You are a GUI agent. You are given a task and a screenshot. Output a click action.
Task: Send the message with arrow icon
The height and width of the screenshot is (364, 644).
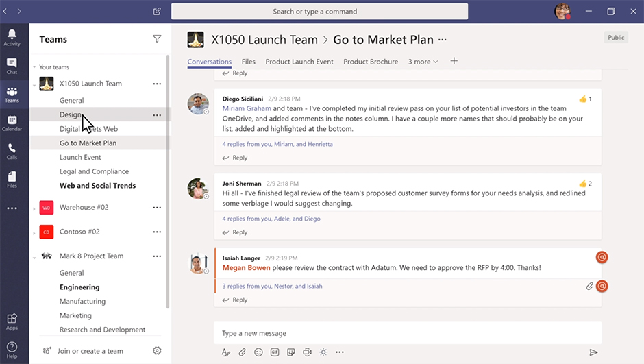(x=593, y=352)
